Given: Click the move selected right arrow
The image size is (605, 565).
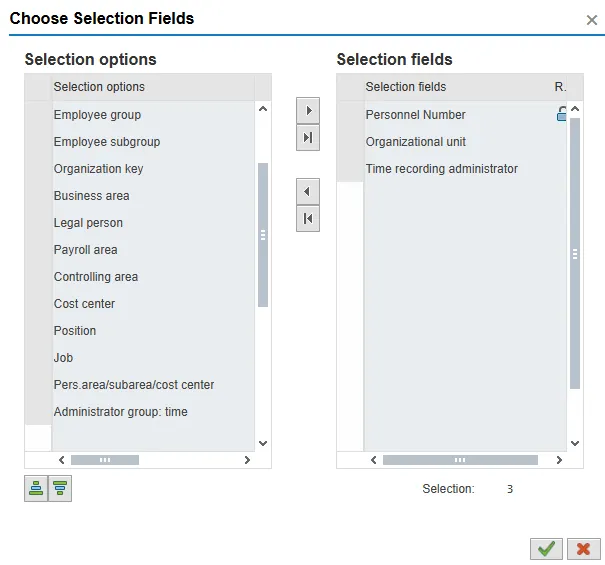Looking at the screenshot, I should click(308, 109).
